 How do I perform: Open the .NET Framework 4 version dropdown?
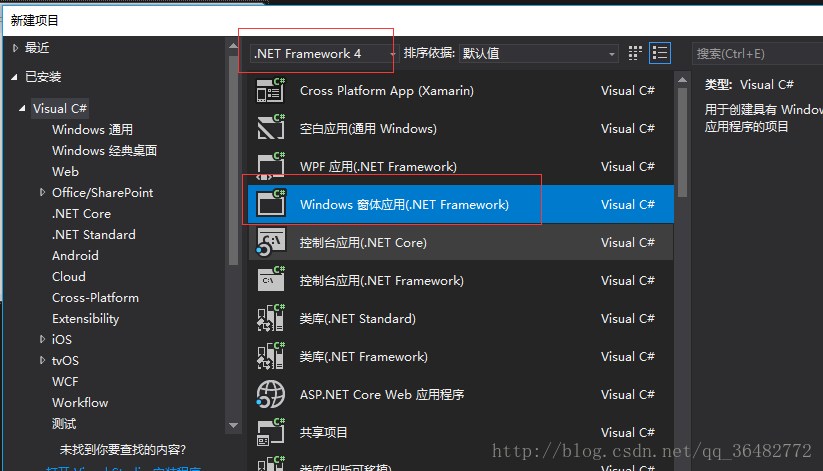pos(324,54)
